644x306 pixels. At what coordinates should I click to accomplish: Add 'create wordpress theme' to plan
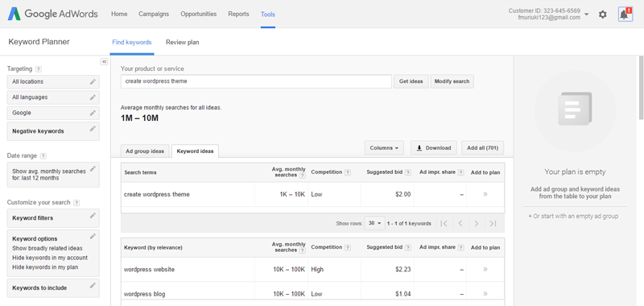pyautogui.click(x=485, y=194)
